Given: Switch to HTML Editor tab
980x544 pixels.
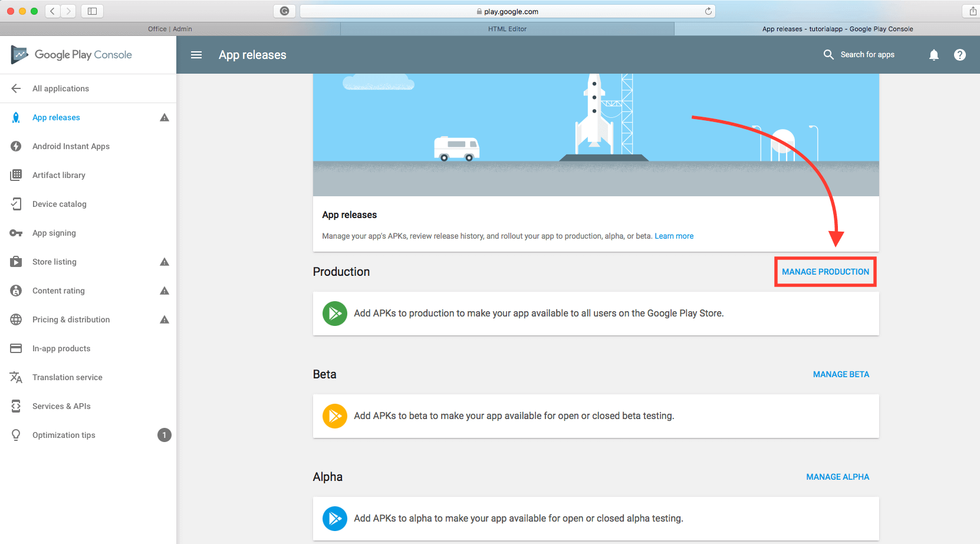Looking at the screenshot, I should click(x=507, y=29).
